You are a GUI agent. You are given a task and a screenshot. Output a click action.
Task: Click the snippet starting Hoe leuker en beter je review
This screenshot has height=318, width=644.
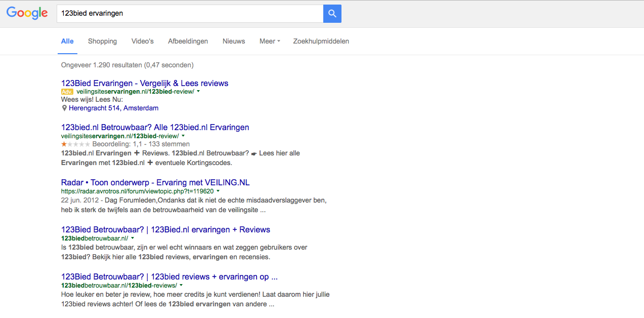(195, 299)
